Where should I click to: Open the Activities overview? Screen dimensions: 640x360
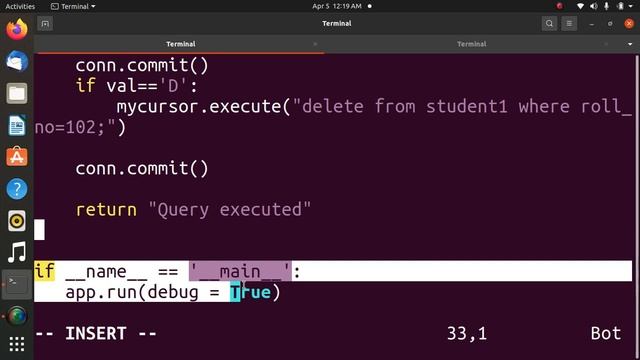point(20,6)
